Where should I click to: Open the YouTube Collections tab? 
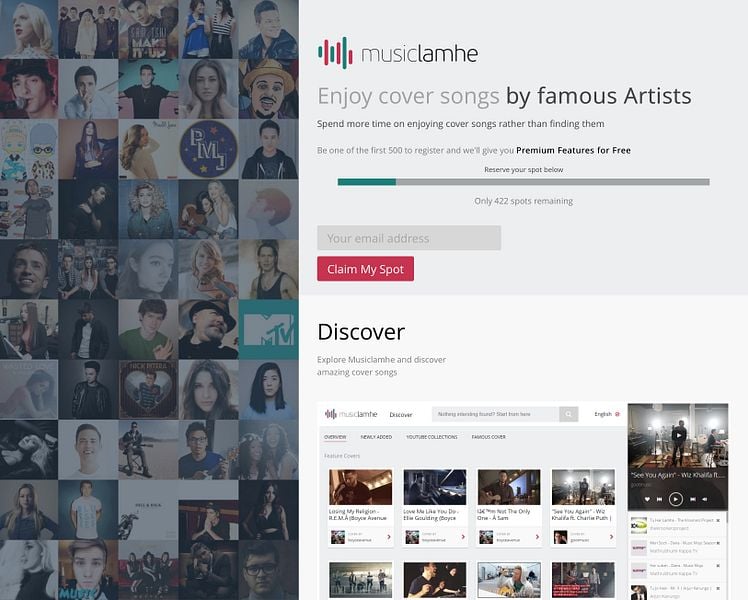(x=432, y=437)
